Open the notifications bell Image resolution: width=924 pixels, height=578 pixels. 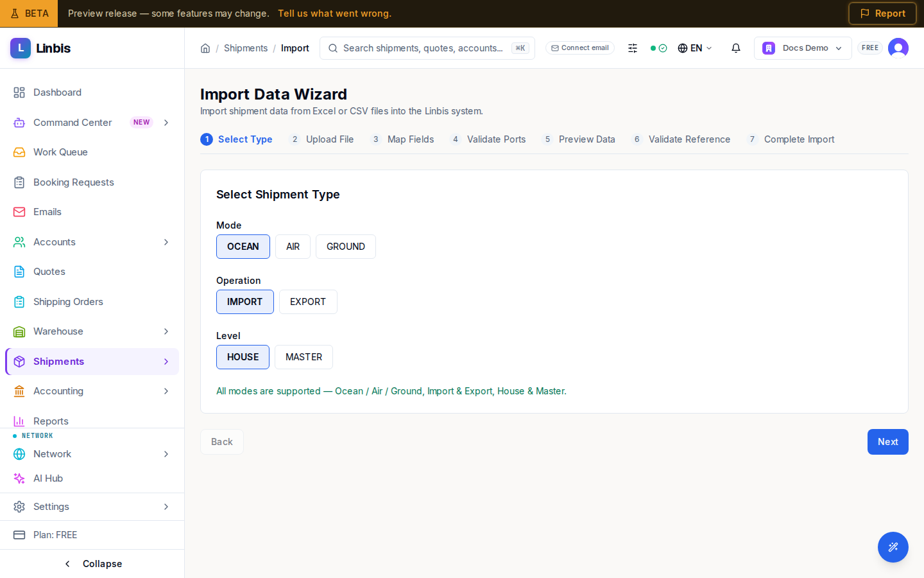coord(736,48)
